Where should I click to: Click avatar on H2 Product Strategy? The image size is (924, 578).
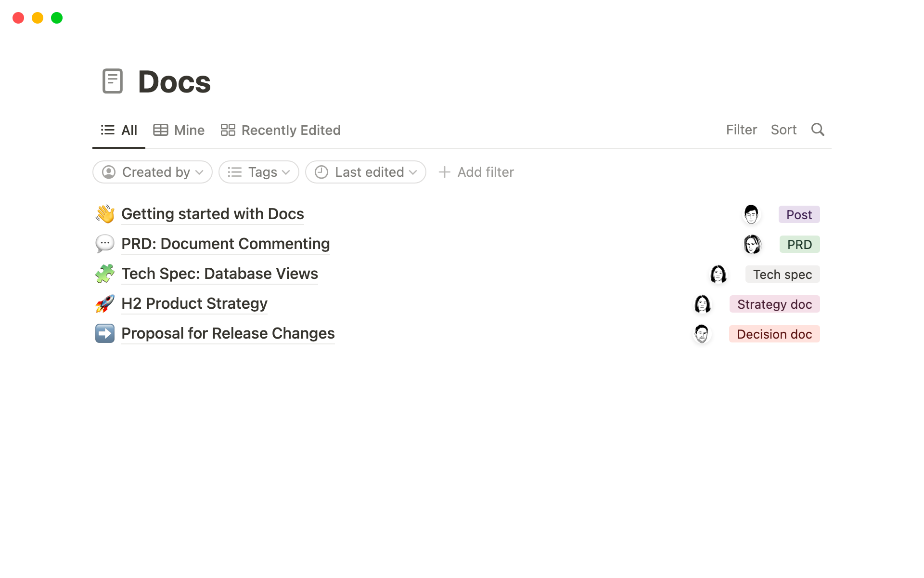pos(702,303)
